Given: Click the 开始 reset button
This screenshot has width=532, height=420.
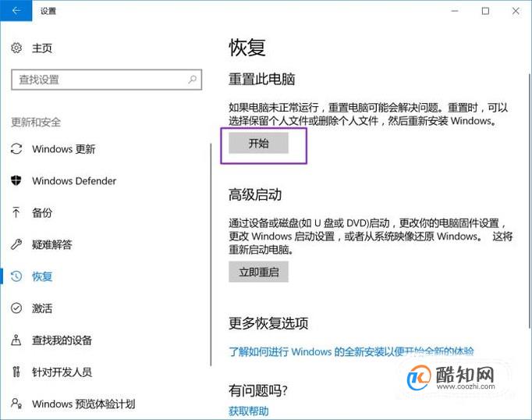Looking at the screenshot, I should point(258,143).
